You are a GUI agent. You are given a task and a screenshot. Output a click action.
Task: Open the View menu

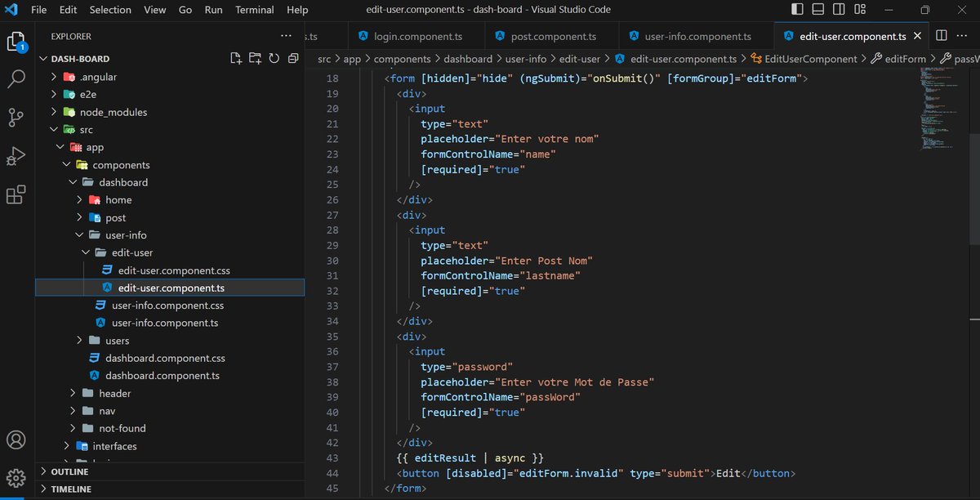[154, 10]
